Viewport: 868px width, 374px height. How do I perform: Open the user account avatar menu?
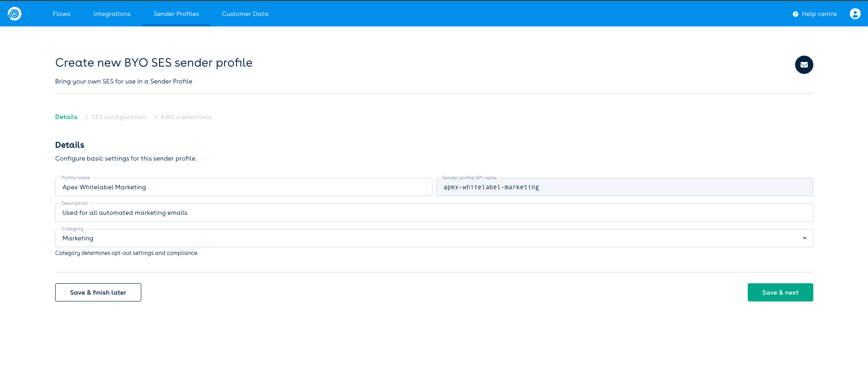click(855, 14)
